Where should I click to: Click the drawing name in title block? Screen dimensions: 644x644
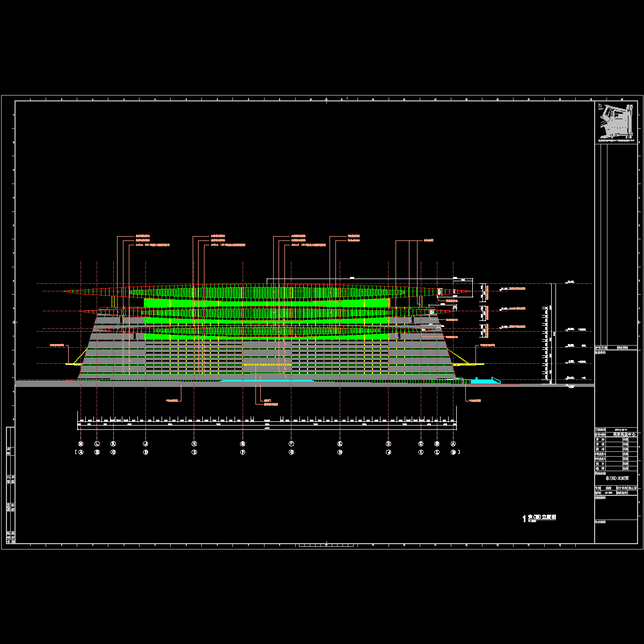coord(617,478)
